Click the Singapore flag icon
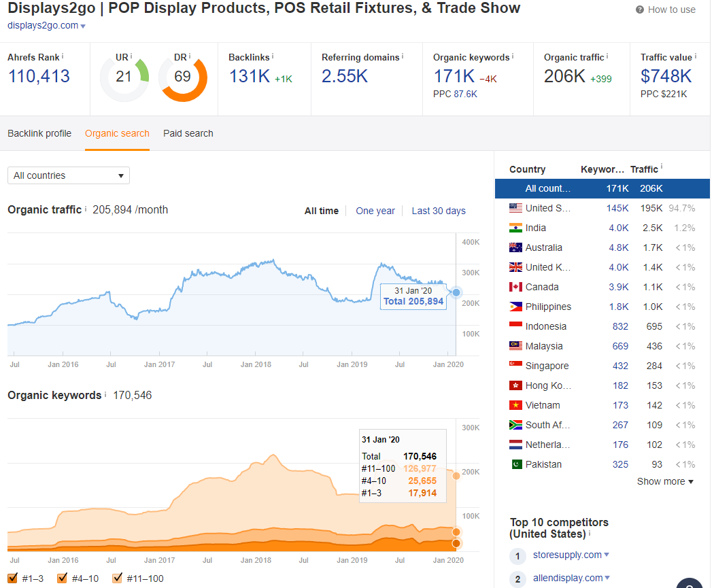This screenshot has height=588, width=714. pos(515,366)
